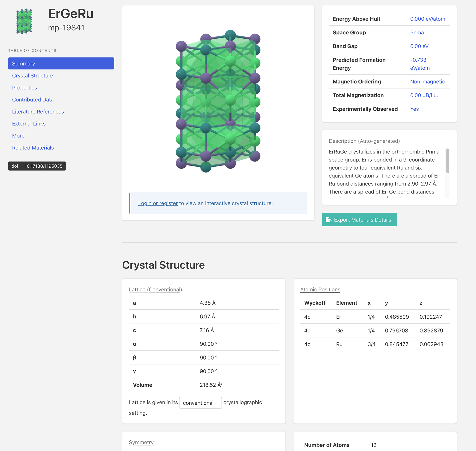Click the DOI badge 10.17188/1195035
This screenshot has width=476, height=451.
coord(37,166)
